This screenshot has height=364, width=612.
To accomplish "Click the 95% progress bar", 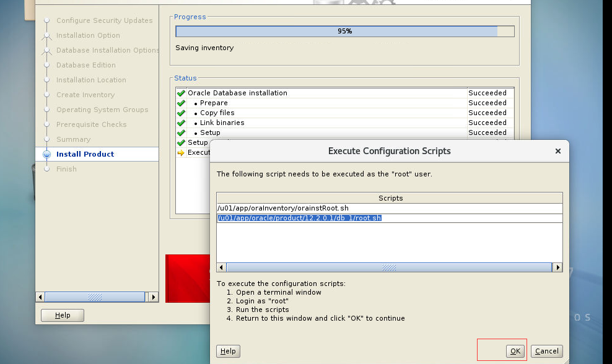I will [x=344, y=31].
